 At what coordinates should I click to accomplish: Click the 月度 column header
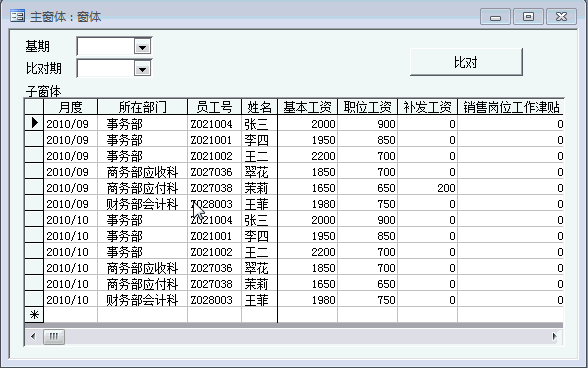[70, 107]
